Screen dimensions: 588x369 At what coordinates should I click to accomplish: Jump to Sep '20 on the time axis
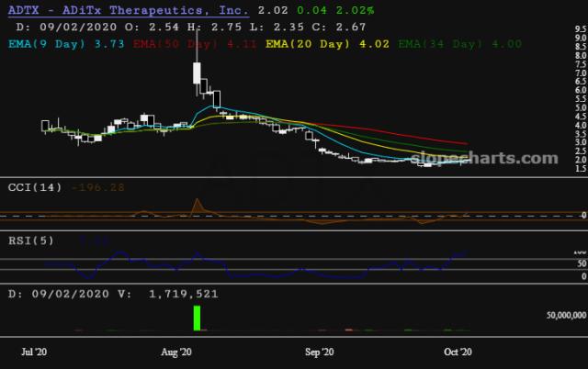coord(322,352)
